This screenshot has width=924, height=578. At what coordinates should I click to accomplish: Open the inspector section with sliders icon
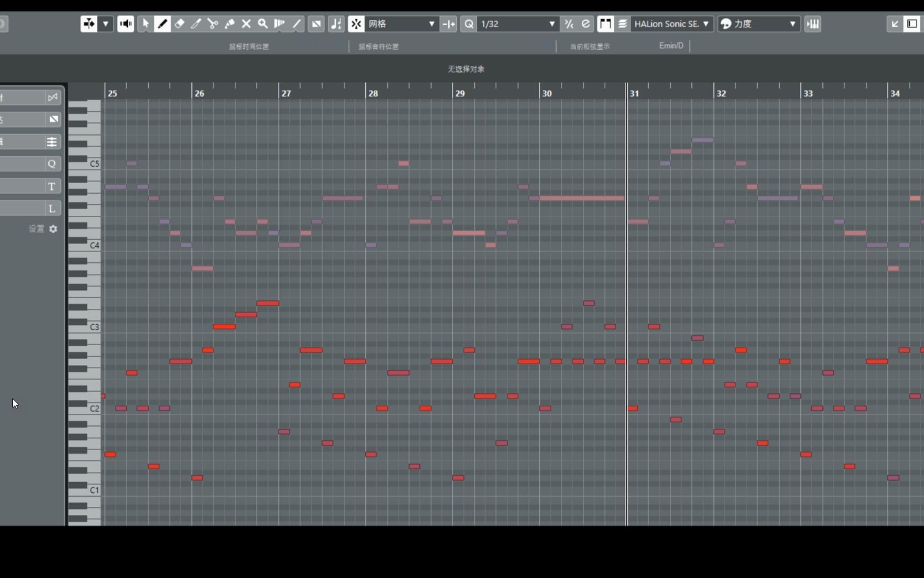coord(52,142)
